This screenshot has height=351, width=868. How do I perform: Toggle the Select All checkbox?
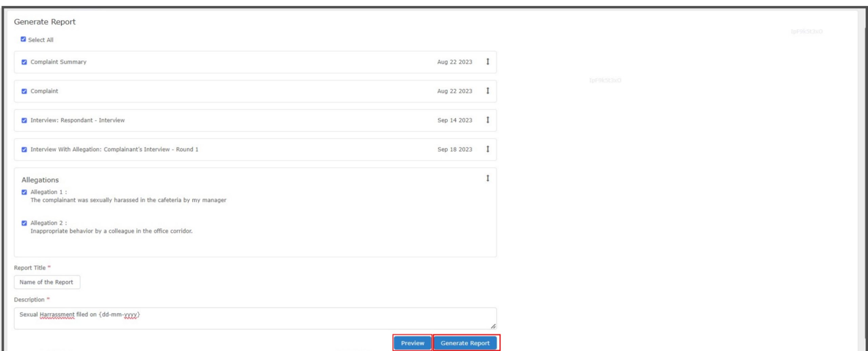[x=23, y=39]
